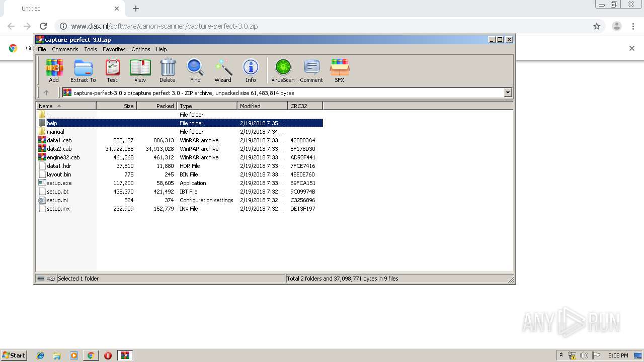The width and height of the screenshot is (644, 362).
Task: Show hidden tray icons arrow
Action: 561,355
